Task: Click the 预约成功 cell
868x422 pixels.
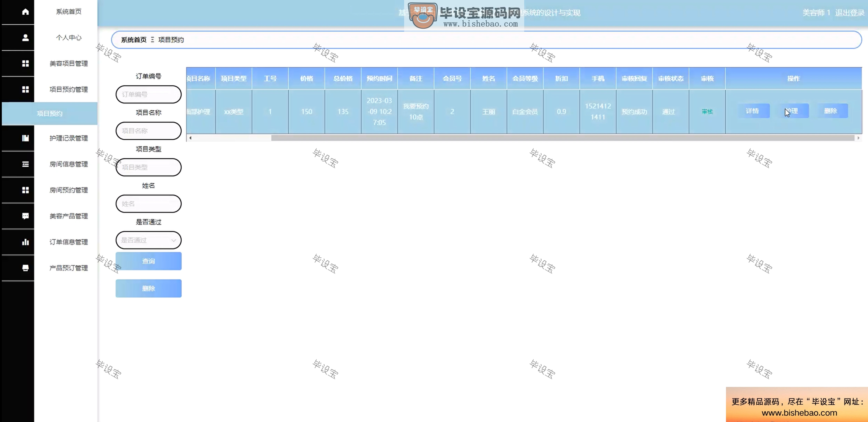Action: pyautogui.click(x=635, y=112)
